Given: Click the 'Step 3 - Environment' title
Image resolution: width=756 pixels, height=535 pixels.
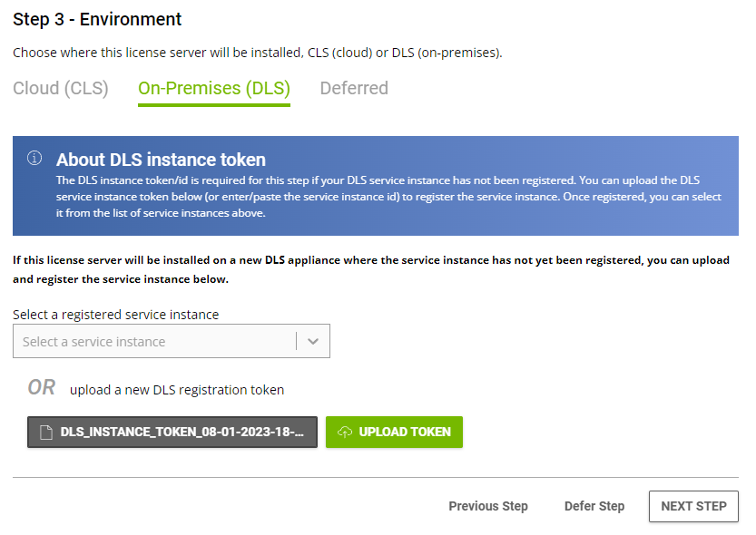Looking at the screenshot, I should pyautogui.click(x=97, y=20).
